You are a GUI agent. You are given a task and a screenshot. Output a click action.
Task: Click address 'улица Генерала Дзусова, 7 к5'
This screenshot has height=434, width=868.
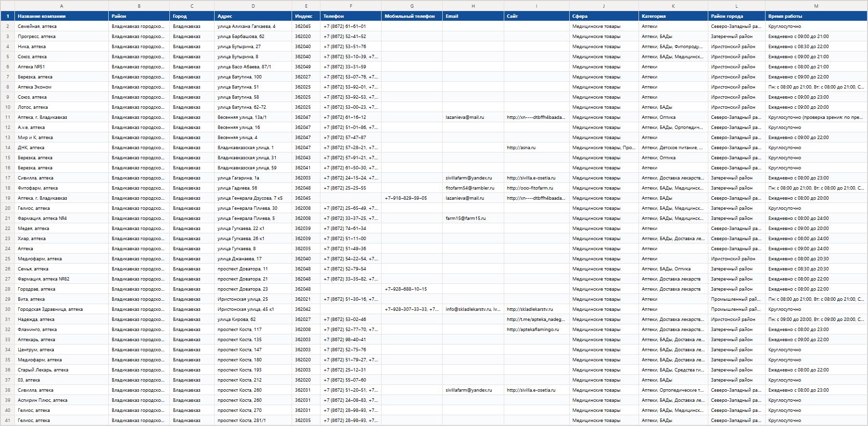[x=253, y=198]
